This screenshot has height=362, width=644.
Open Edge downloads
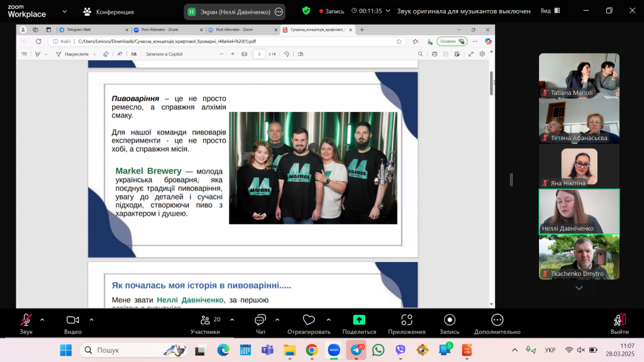coord(429,41)
